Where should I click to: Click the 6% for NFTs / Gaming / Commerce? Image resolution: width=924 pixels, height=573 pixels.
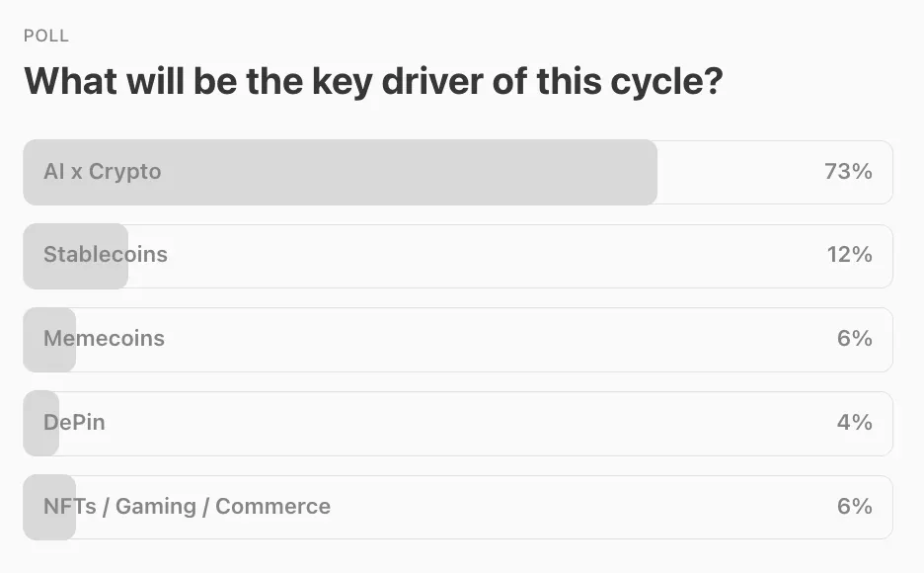click(855, 507)
